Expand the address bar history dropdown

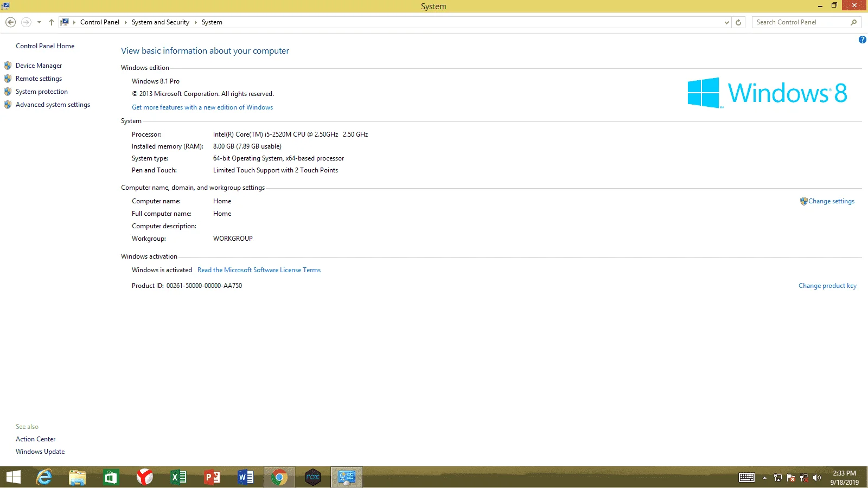click(726, 22)
